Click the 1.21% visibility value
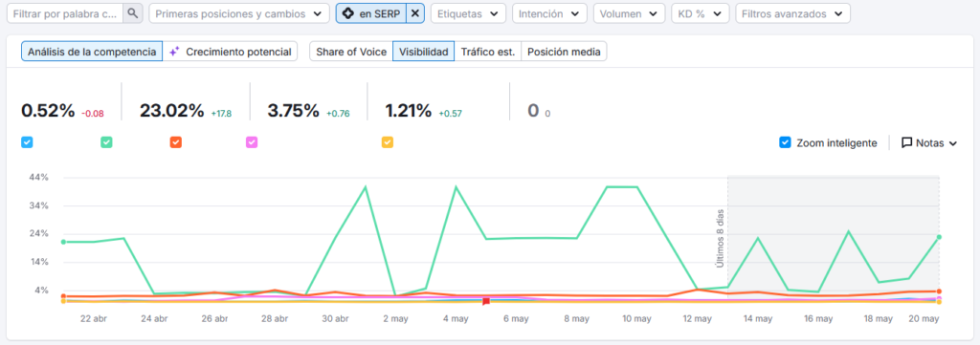Viewport: 980px width, 345px height. [x=408, y=111]
